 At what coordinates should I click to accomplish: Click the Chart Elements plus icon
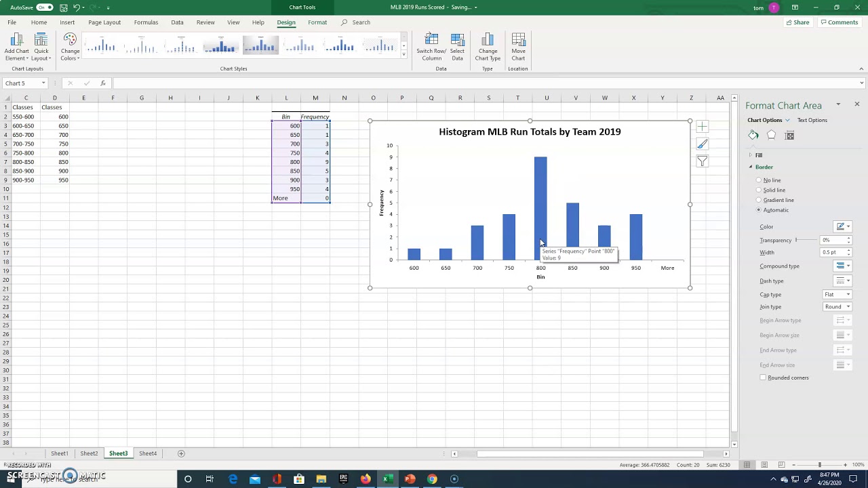tap(702, 127)
